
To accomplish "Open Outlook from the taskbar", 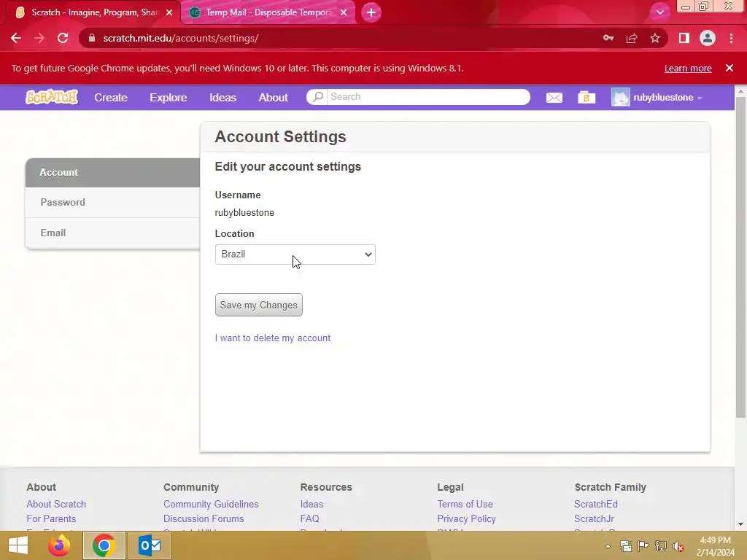I will coord(150,545).
